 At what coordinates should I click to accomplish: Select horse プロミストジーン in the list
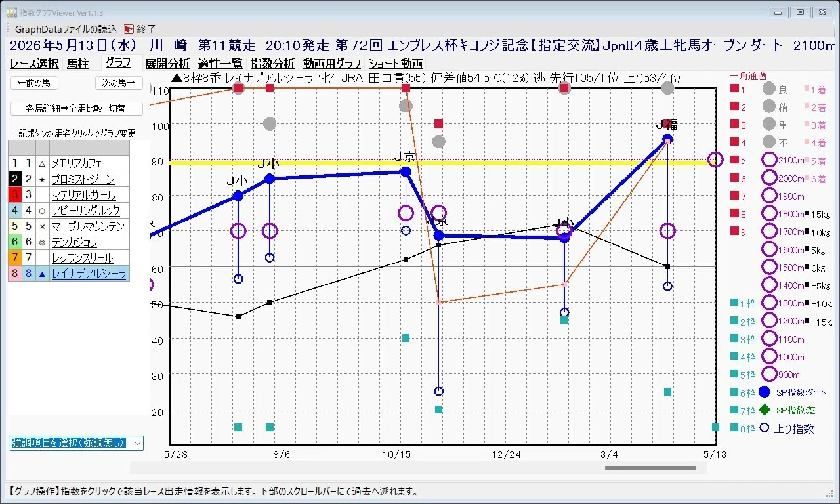pyautogui.click(x=83, y=179)
